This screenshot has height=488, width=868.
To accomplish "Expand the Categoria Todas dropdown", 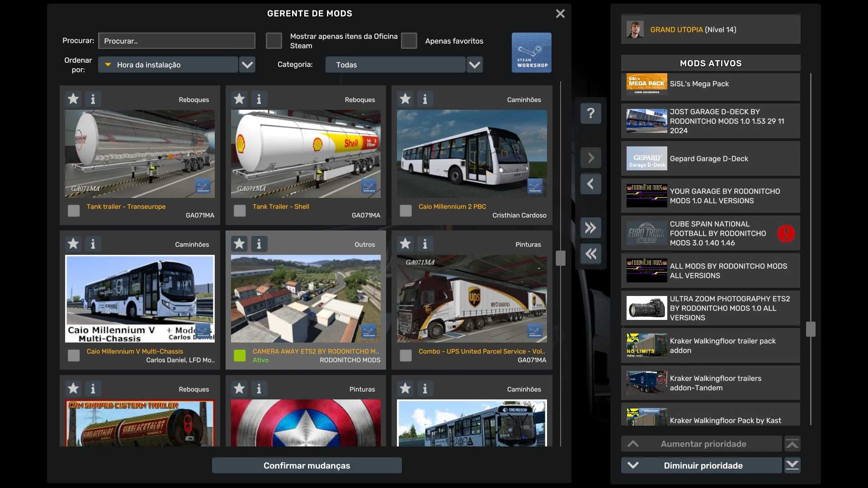I will pyautogui.click(x=474, y=65).
